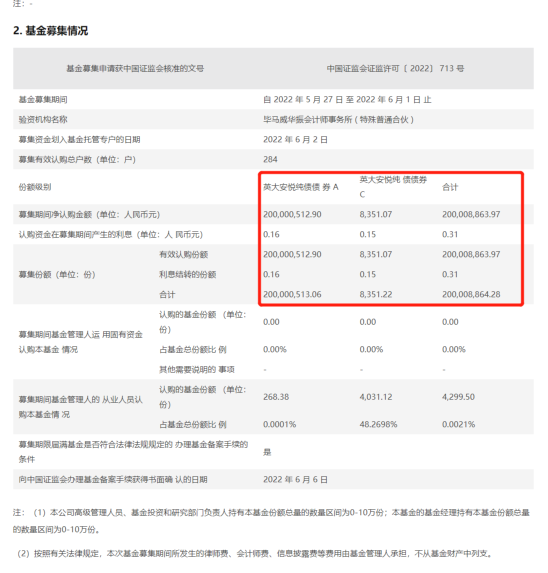
Task: Click the label "募集有效认购总户数（单位：户）"
Action: [x=77, y=160]
